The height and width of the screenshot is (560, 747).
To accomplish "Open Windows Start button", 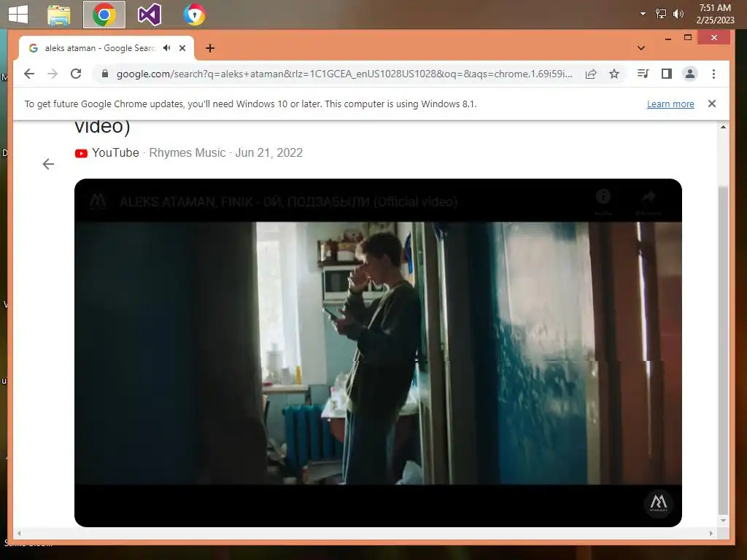I will click(18, 14).
